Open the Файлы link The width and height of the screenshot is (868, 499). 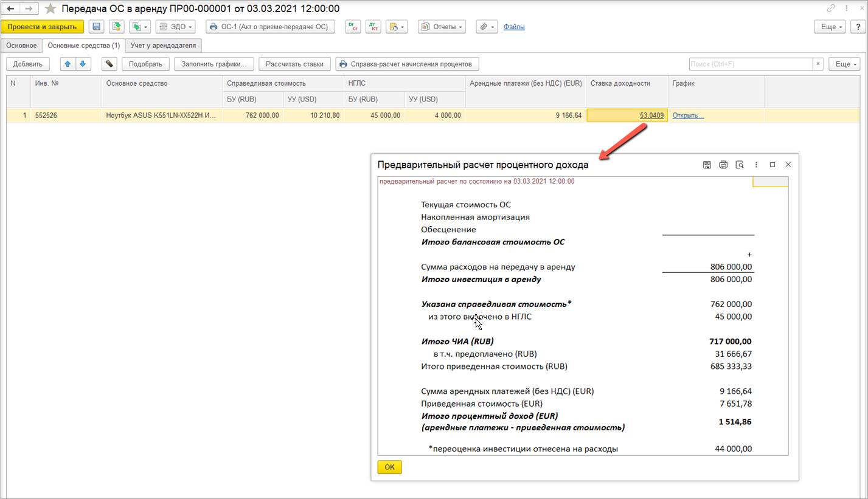(x=514, y=27)
